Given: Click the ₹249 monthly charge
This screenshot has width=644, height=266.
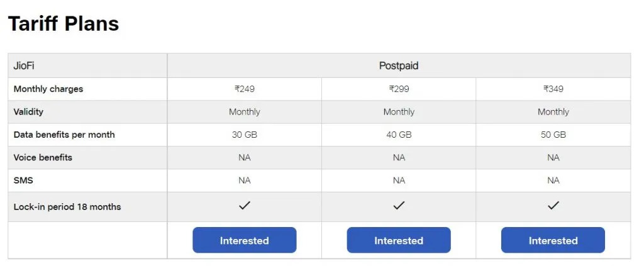Looking at the screenshot, I should click(x=245, y=89).
